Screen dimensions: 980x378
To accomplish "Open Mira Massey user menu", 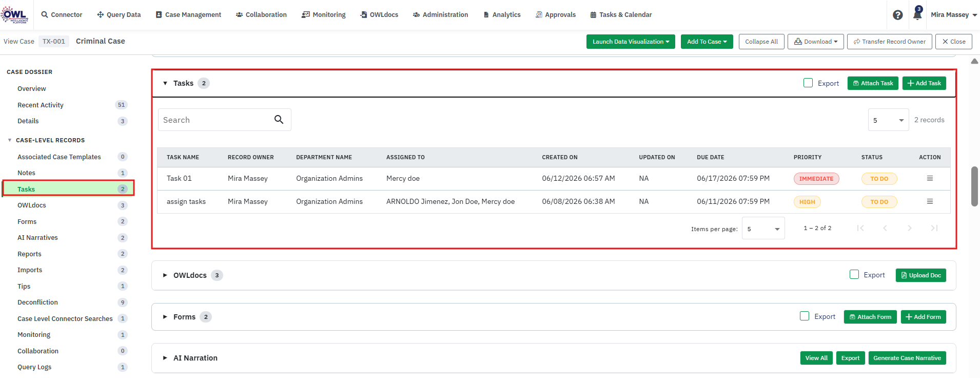I will point(954,15).
